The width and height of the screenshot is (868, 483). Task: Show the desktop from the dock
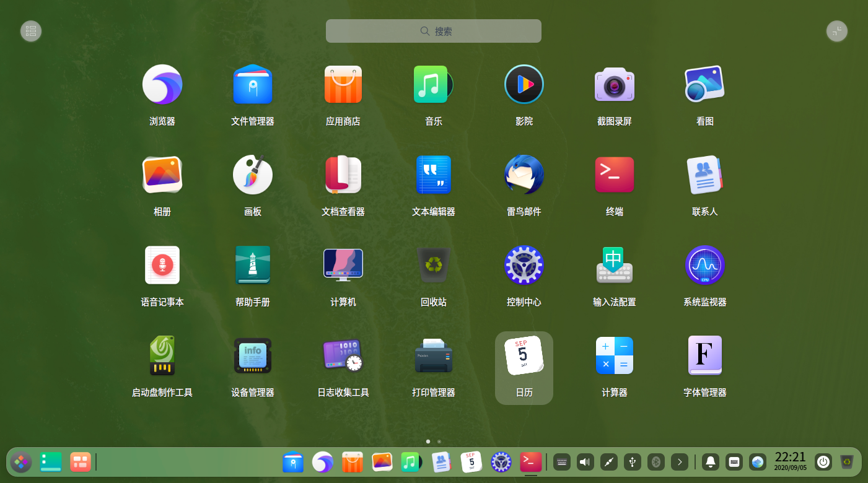[x=51, y=462]
